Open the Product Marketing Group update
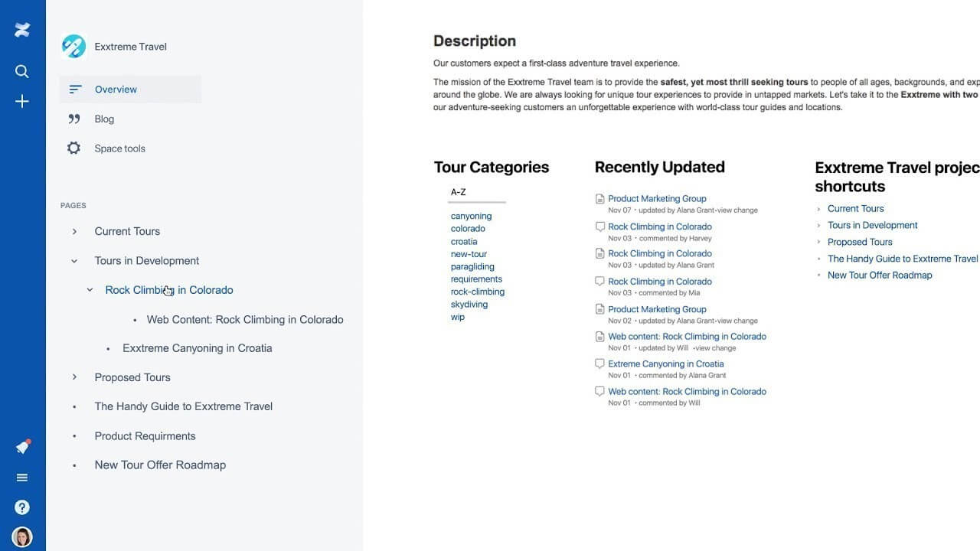980x551 pixels. pyautogui.click(x=657, y=198)
